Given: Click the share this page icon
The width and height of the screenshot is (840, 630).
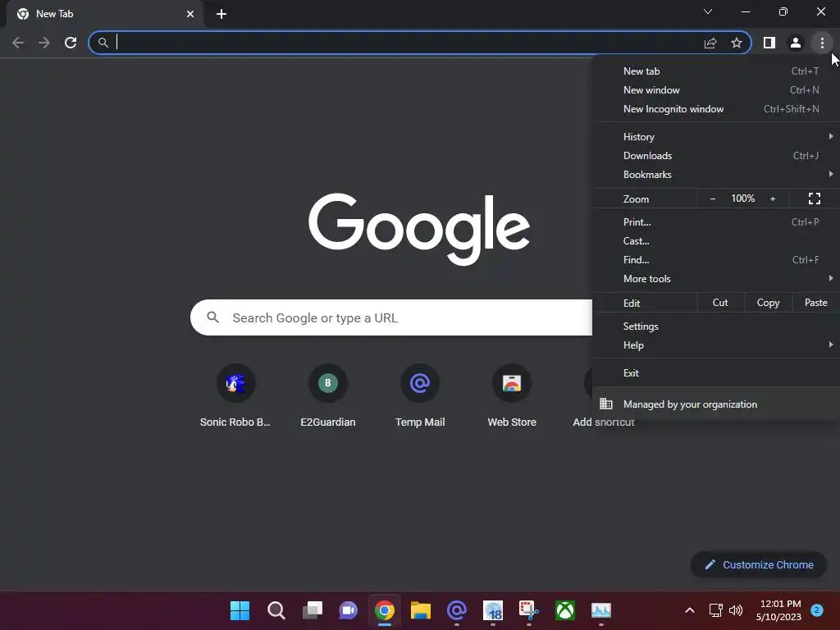Looking at the screenshot, I should (x=710, y=43).
